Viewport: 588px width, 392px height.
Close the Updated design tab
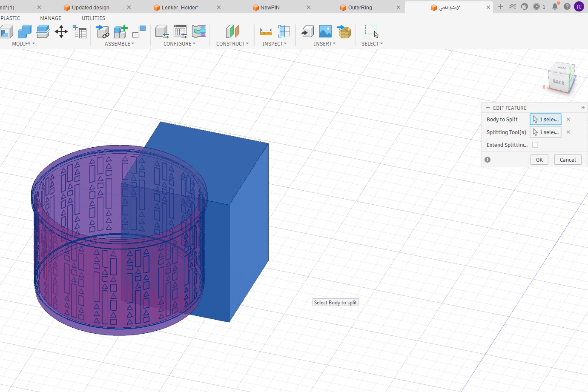129,7
